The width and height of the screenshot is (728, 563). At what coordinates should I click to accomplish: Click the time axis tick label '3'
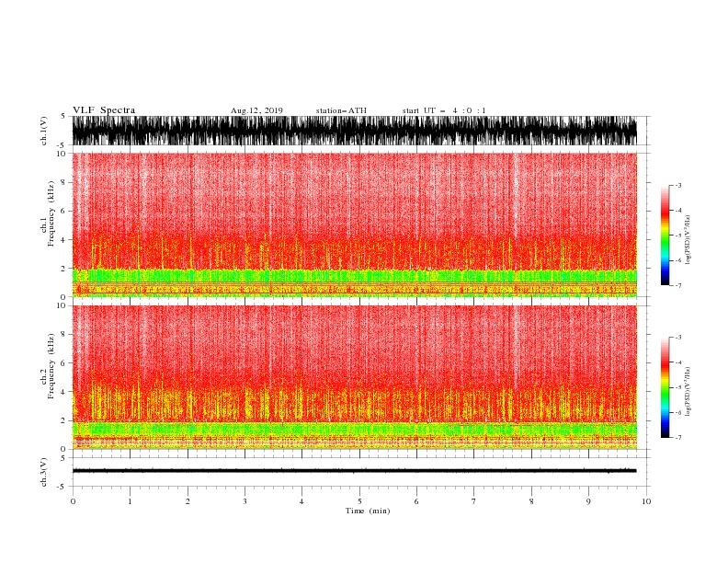(245, 501)
